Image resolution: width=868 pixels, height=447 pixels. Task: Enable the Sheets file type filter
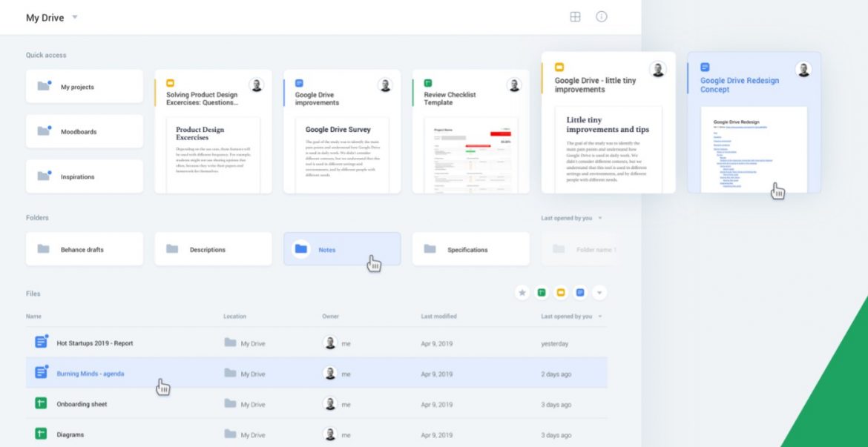coord(541,293)
